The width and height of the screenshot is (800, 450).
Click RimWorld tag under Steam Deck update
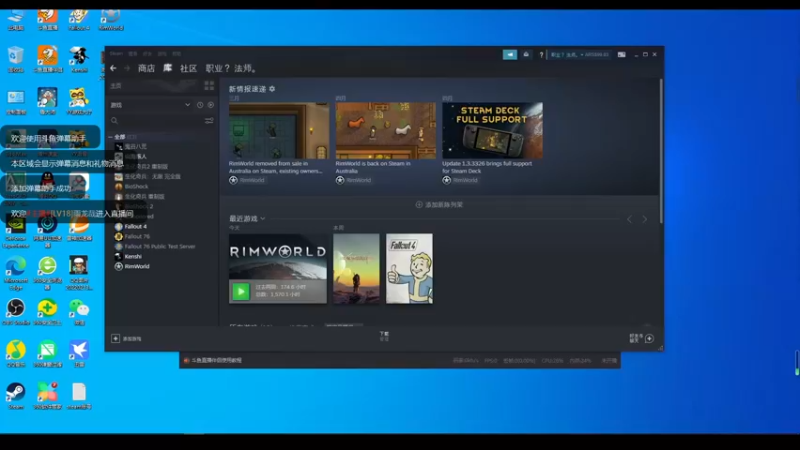click(460, 180)
